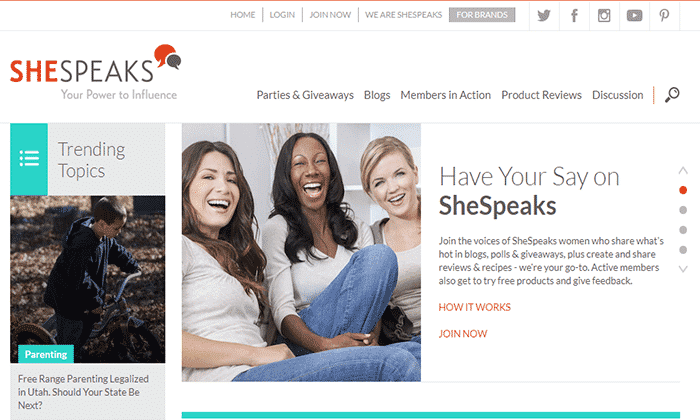Open the Parenting boy on bike thumbnail
The image size is (700, 420).
(88, 279)
